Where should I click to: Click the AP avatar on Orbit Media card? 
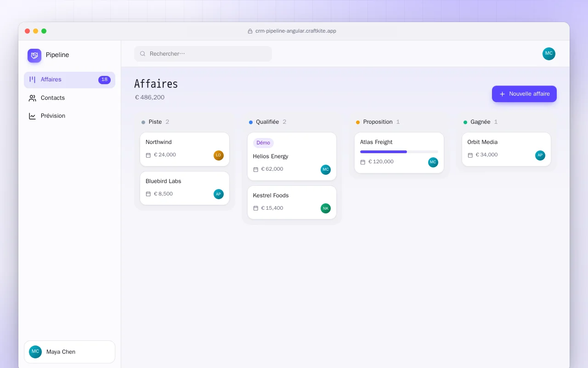tap(540, 155)
